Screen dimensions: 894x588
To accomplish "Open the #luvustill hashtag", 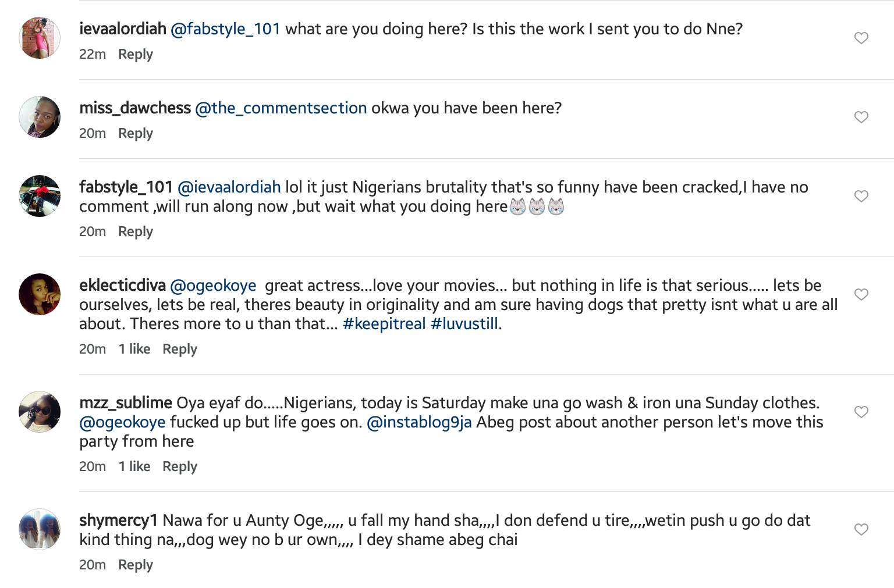I will coord(464,325).
